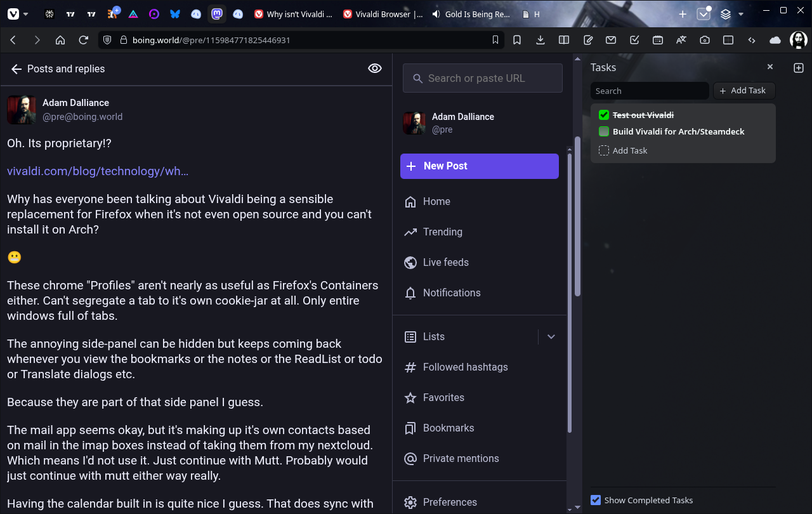Expand the Lists chevron in Mastodon sidebar
Image resolution: width=812 pixels, height=514 pixels.
tap(551, 337)
